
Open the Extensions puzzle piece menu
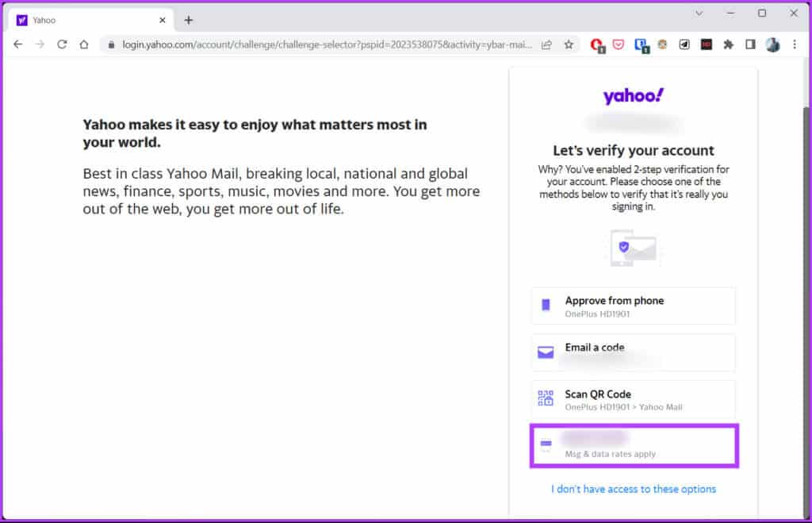point(728,44)
